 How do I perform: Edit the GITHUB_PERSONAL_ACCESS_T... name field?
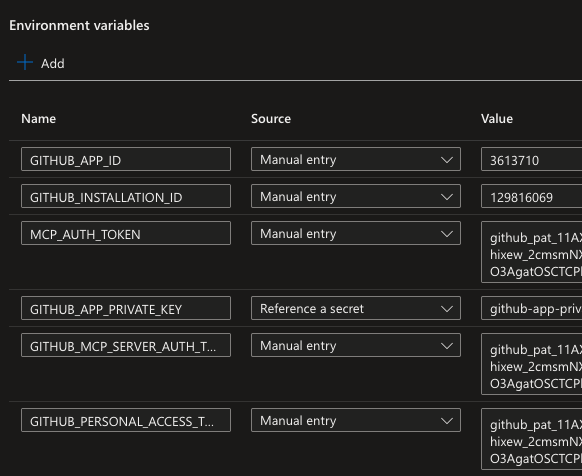pyautogui.click(x=126, y=420)
